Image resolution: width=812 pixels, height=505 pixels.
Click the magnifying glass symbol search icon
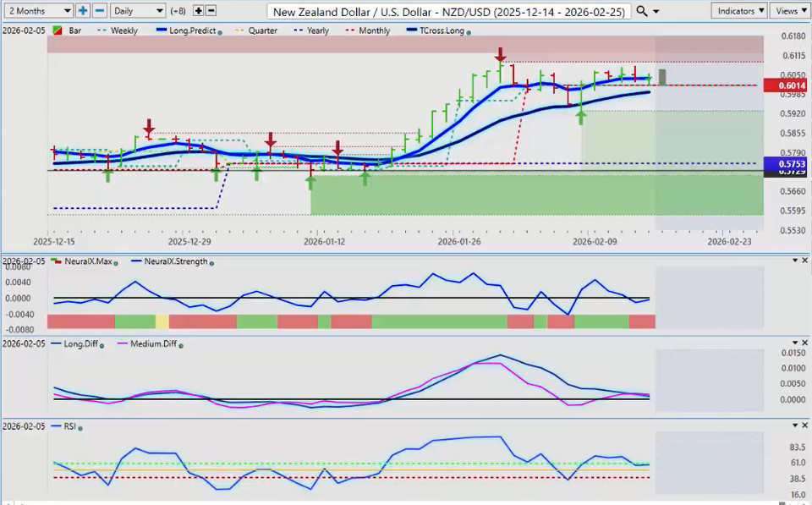tap(642, 10)
